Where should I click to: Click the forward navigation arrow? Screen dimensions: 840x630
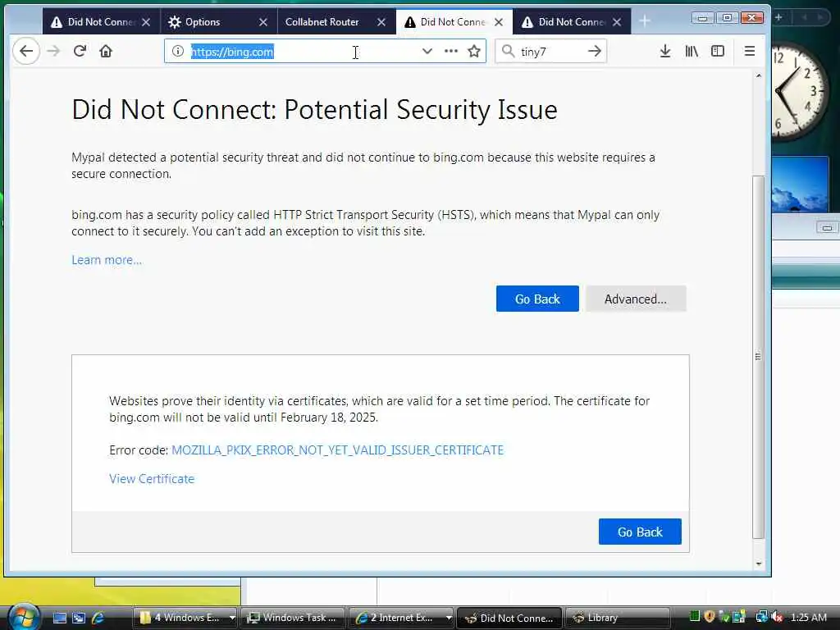[53, 52]
